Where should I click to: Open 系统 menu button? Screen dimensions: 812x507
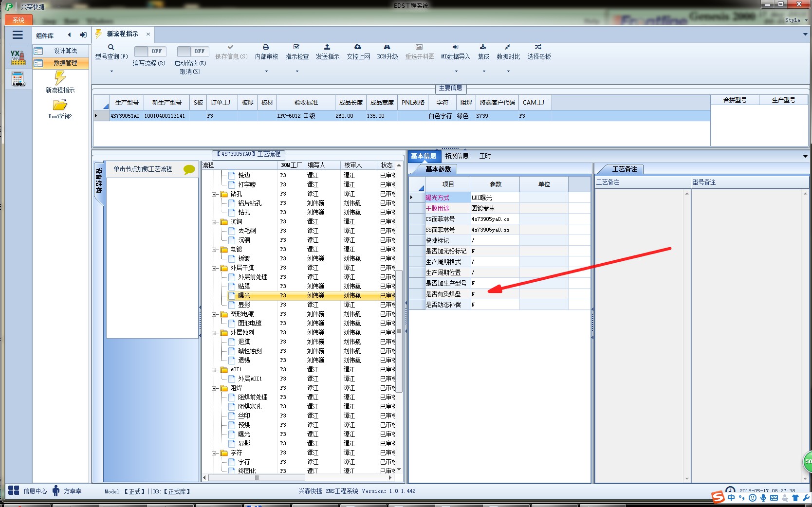pyautogui.click(x=18, y=19)
